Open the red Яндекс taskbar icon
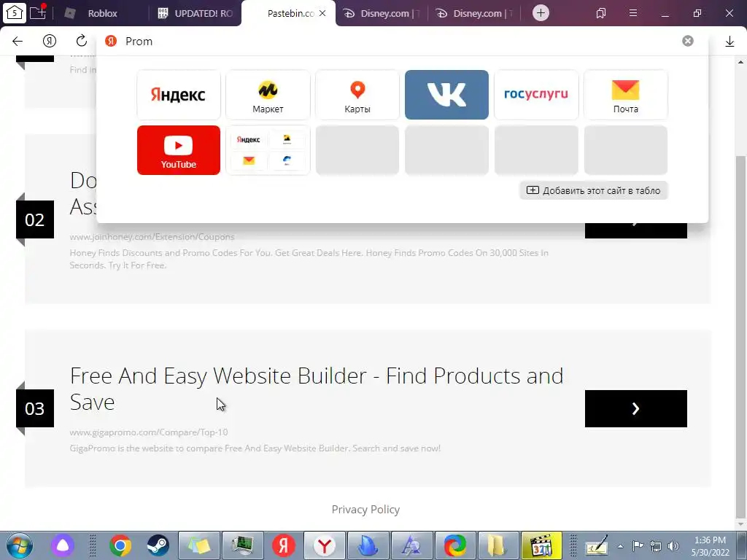Viewport: 747px width, 560px height. point(284,545)
